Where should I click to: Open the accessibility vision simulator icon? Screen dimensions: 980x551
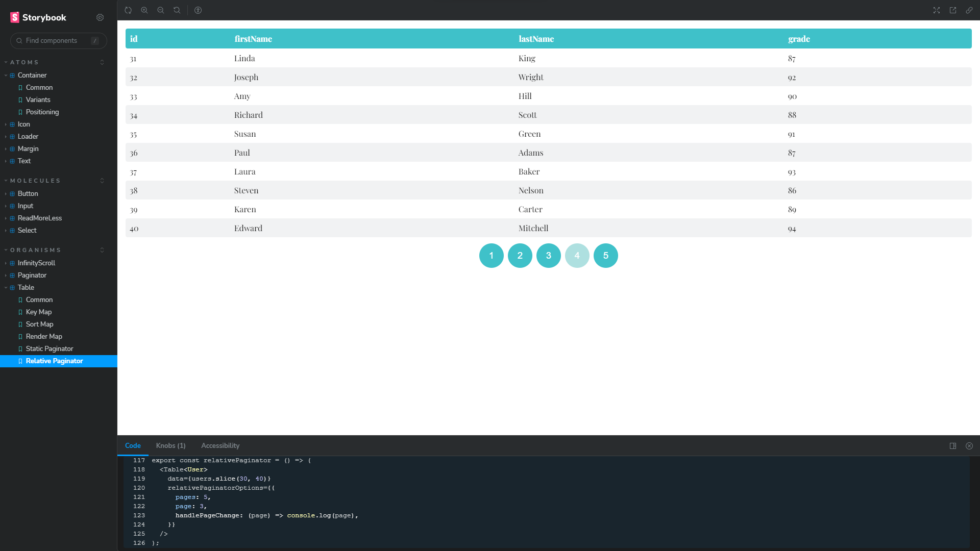(x=198, y=10)
